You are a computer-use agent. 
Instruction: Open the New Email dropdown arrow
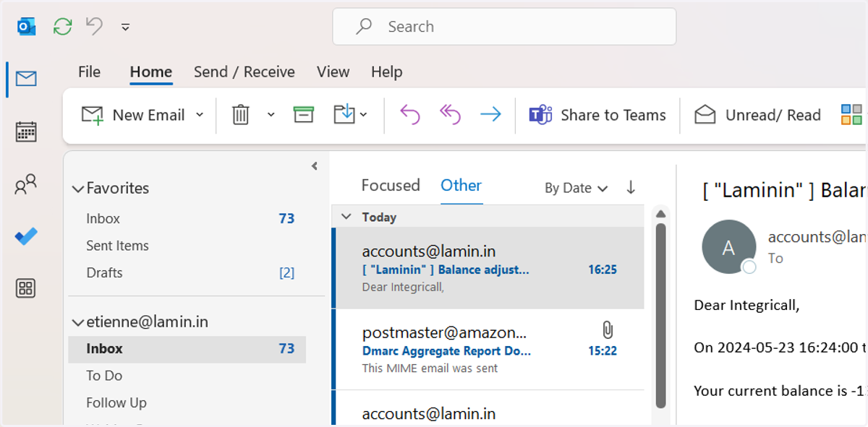click(200, 115)
